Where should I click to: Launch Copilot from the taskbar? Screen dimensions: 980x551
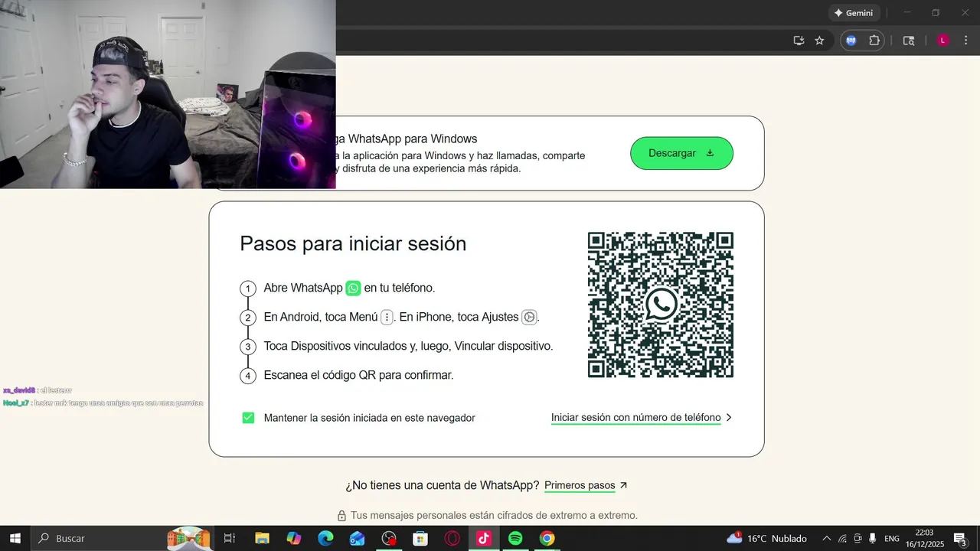[x=294, y=538]
